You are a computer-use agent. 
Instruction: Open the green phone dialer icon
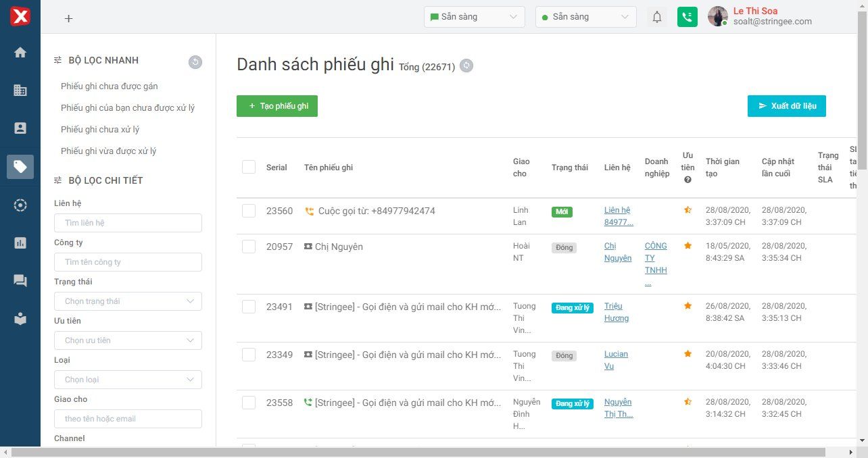(x=687, y=18)
